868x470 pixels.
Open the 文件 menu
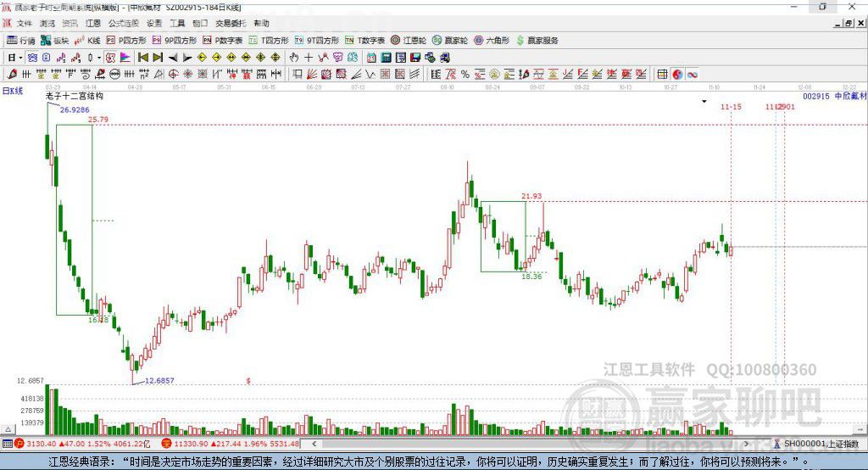point(24,23)
